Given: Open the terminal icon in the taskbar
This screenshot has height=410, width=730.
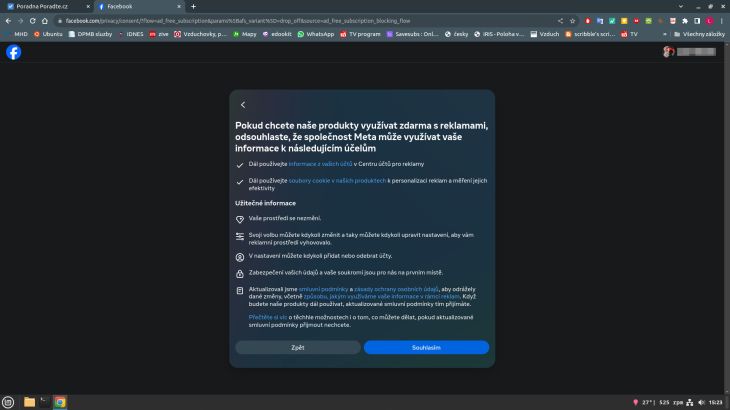Looking at the screenshot, I should tap(45, 402).
